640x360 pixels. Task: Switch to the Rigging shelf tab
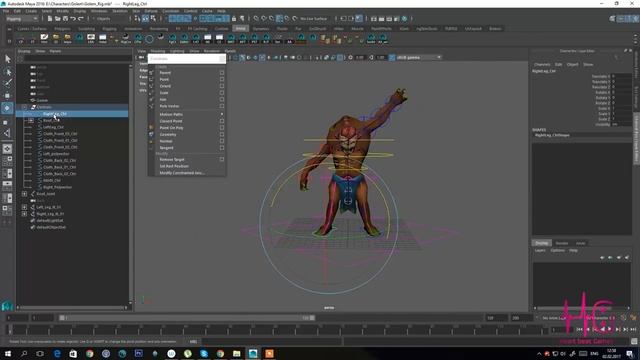tap(109, 29)
